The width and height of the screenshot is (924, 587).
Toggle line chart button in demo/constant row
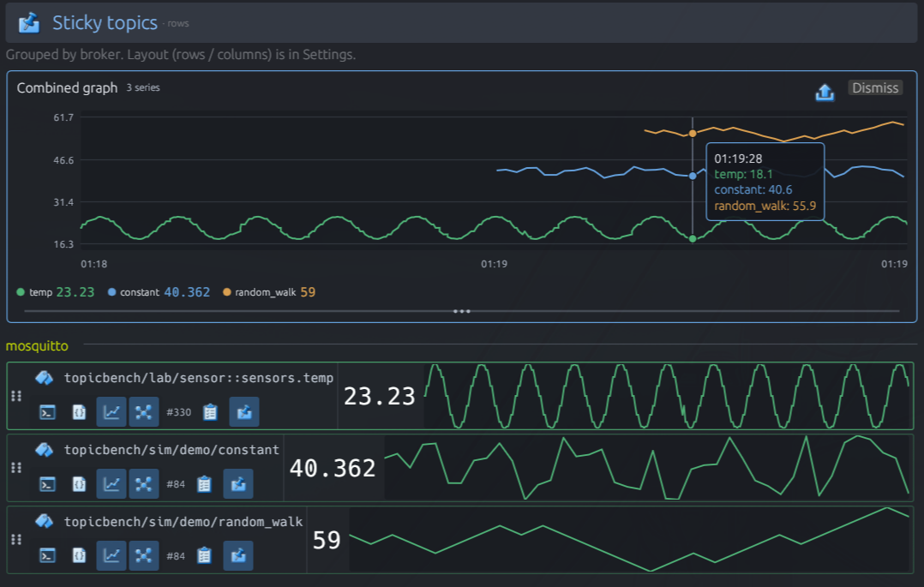click(x=111, y=483)
